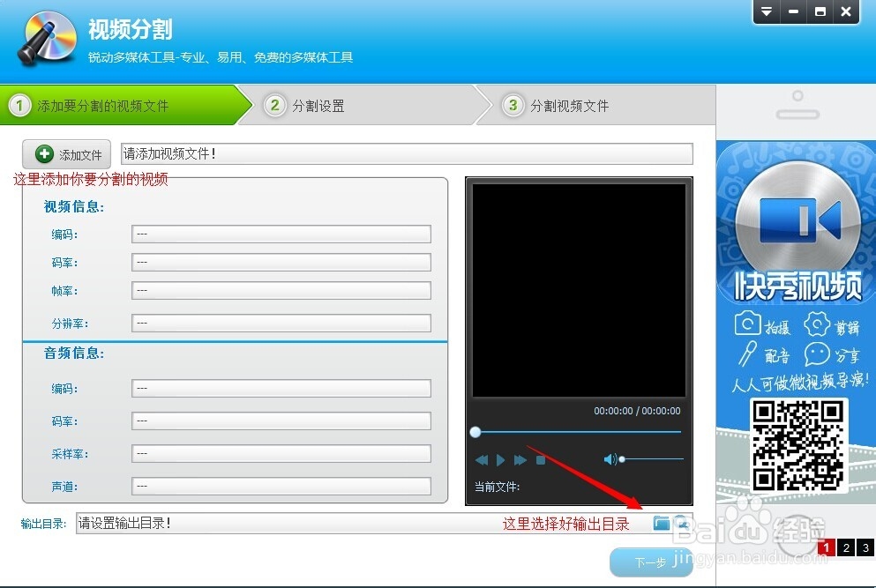Click the video 码率 info field
The width and height of the screenshot is (876, 588).
point(281,262)
